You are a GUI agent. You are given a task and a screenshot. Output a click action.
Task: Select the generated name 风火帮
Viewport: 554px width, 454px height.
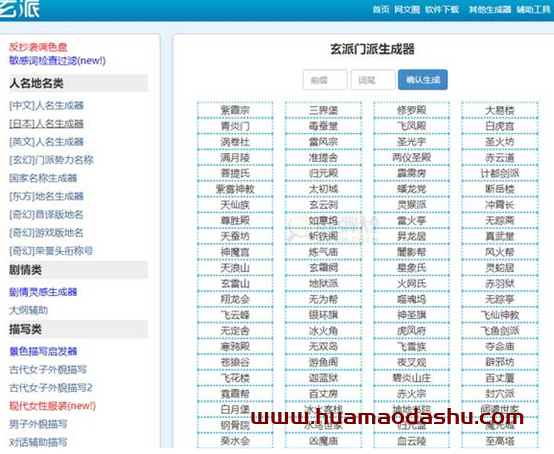500,252
